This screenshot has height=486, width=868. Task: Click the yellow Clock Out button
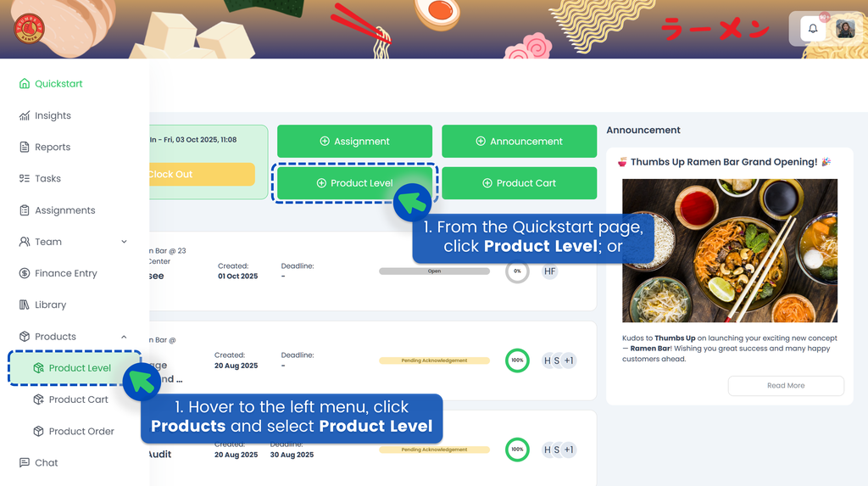click(202, 174)
